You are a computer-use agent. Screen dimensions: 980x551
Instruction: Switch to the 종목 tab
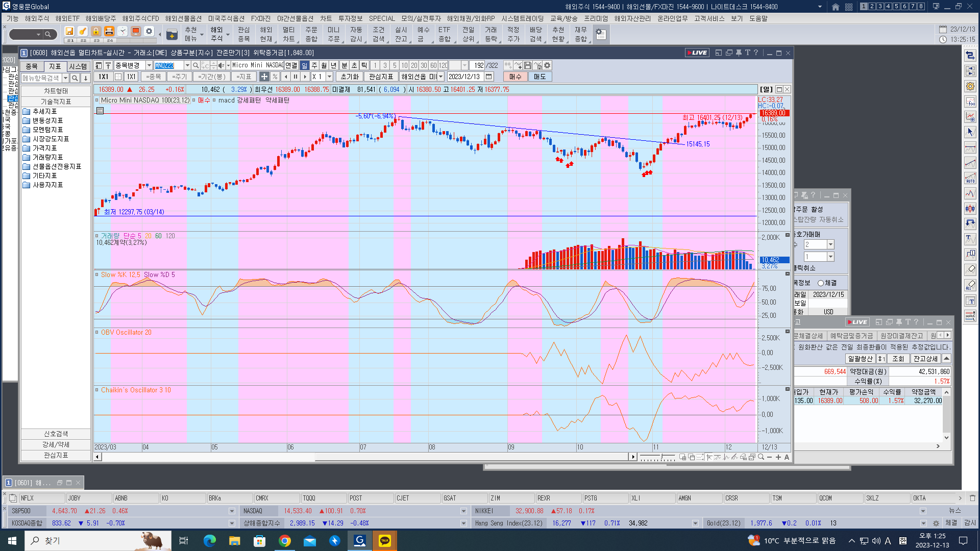click(32, 66)
